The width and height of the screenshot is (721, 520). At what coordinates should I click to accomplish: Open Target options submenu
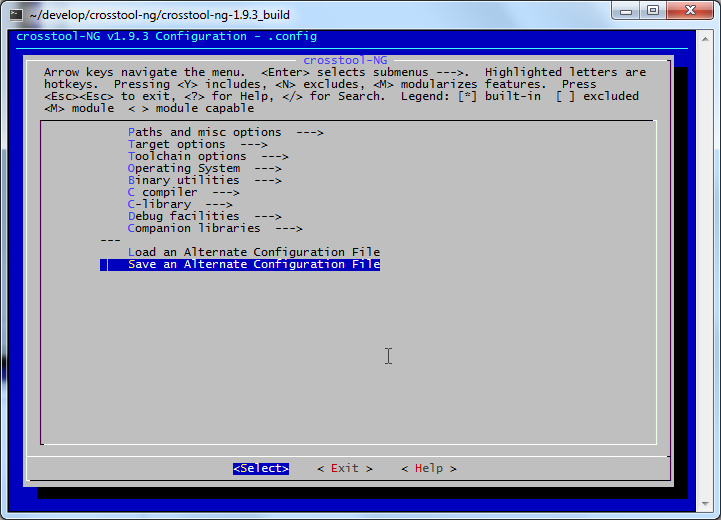197,144
